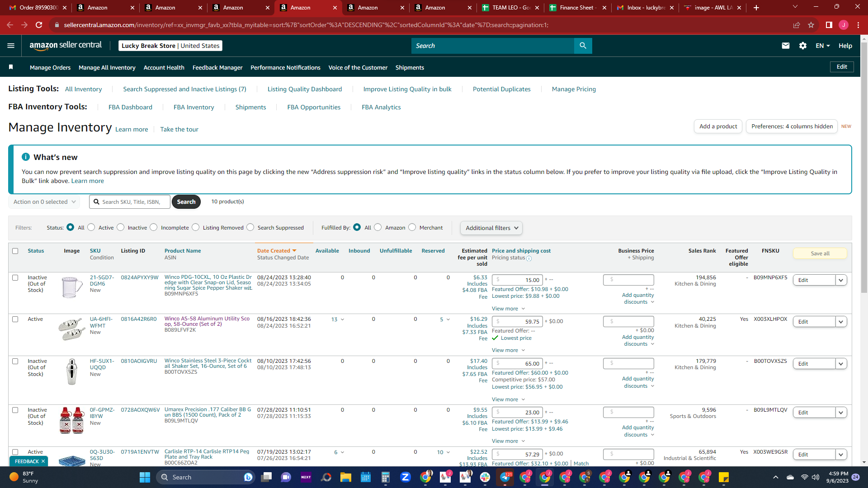The width and height of the screenshot is (868, 488).
Task: Open the EN language dropdown
Action: point(823,46)
